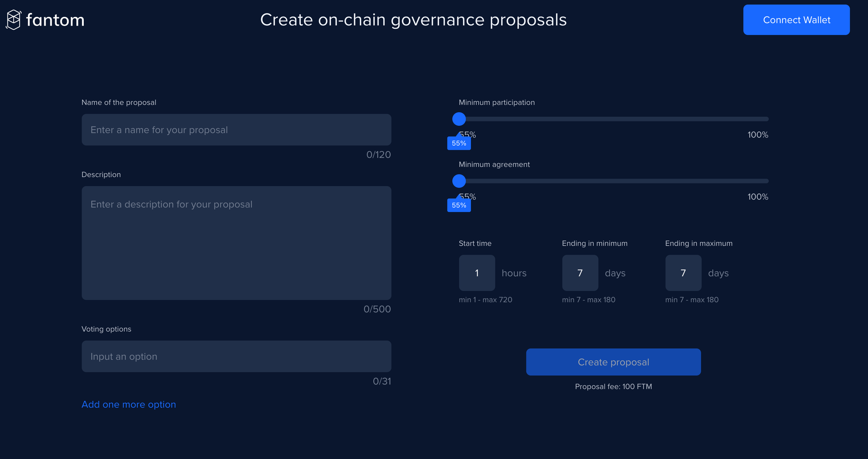Image resolution: width=868 pixels, height=459 pixels.
Task: Click the Proposal fee: 100 FTM text
Action: click(613, 386)
